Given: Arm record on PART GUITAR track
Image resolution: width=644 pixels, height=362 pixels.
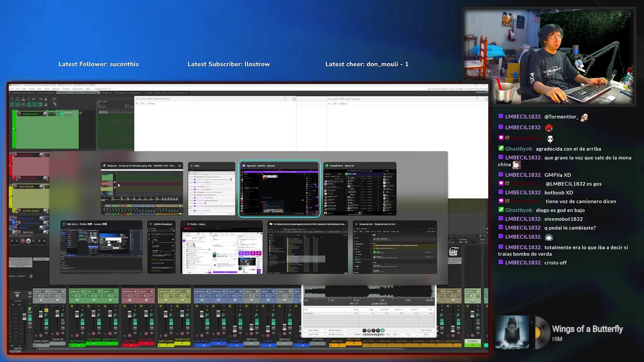Looking at the screenshot, I should tap(16, 187).
